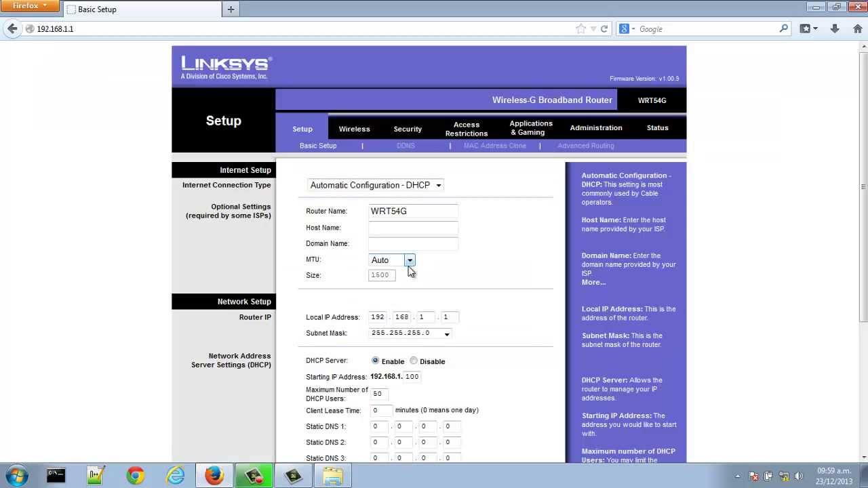The image size is (868, 488).
Task: Open the downloads arrow icon
Action: pos(835,29)
